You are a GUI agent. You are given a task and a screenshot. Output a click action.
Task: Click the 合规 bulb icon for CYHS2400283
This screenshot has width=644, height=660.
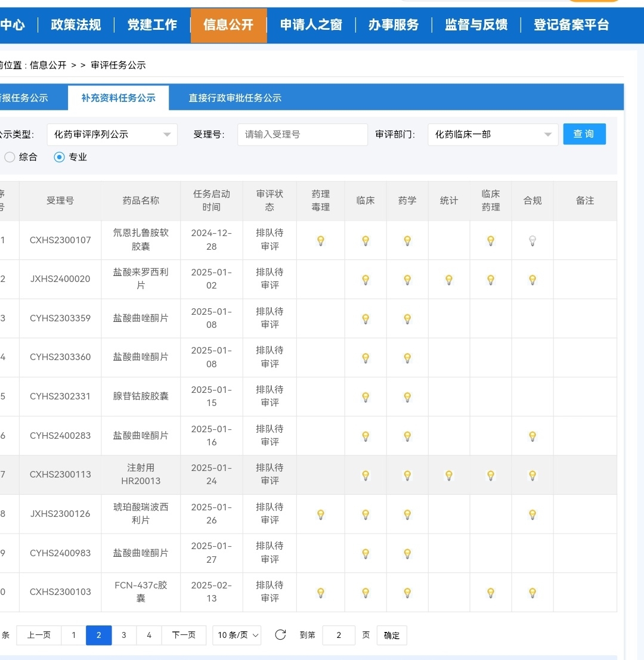532,436
